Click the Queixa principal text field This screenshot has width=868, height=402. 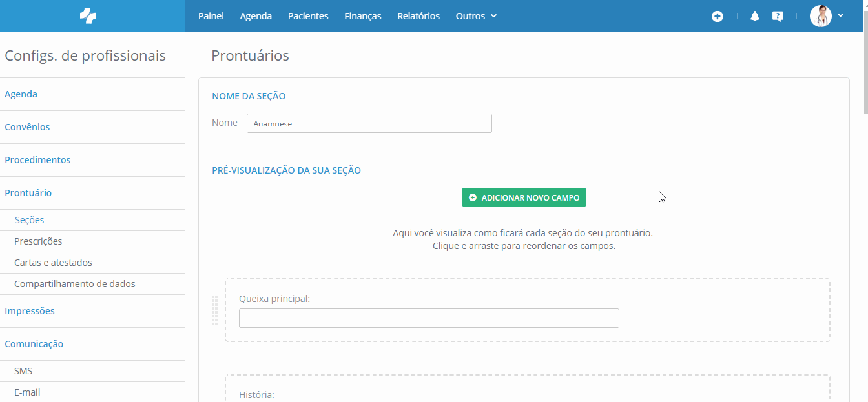(429, 318)
